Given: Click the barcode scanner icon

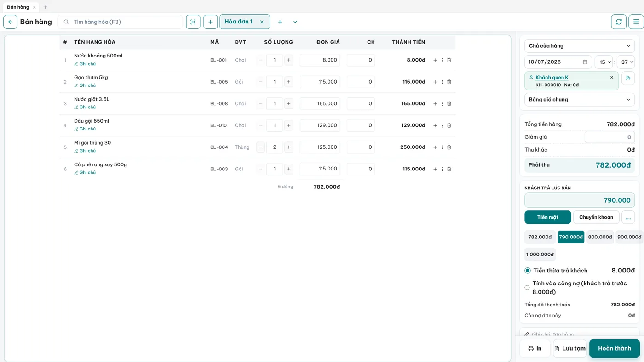Looking at the screenshot, I should [x=193, y=22].
